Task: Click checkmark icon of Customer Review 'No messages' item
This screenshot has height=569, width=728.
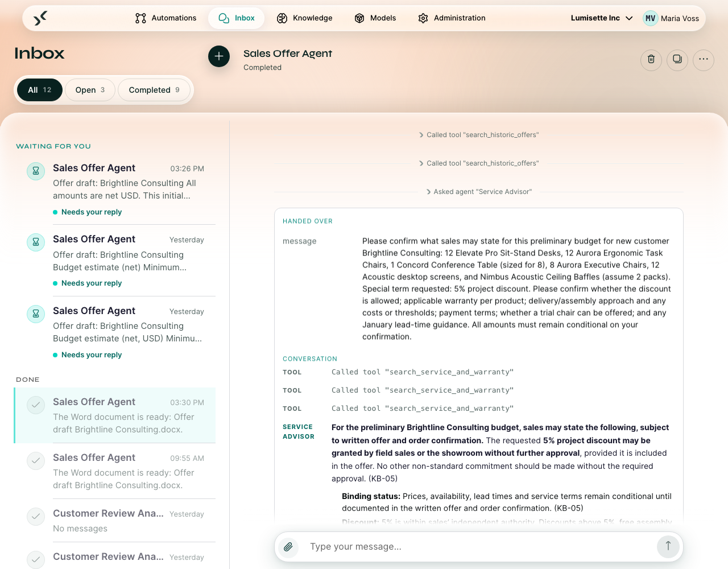Action: [x=36, y=516]
